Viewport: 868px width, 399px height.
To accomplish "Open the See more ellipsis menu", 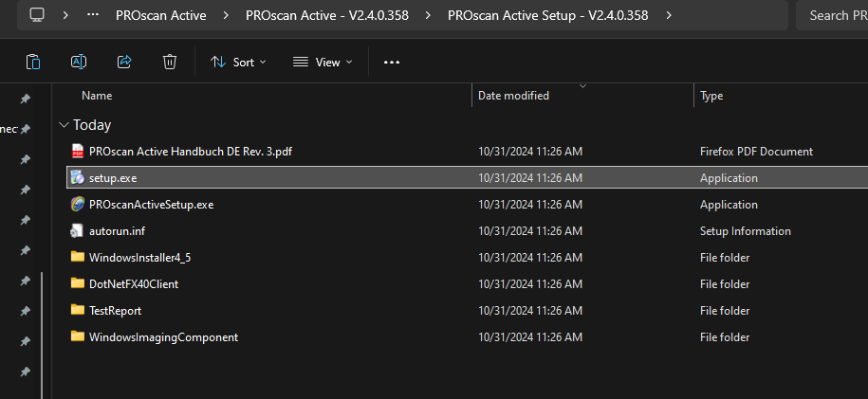I will 392,62.
